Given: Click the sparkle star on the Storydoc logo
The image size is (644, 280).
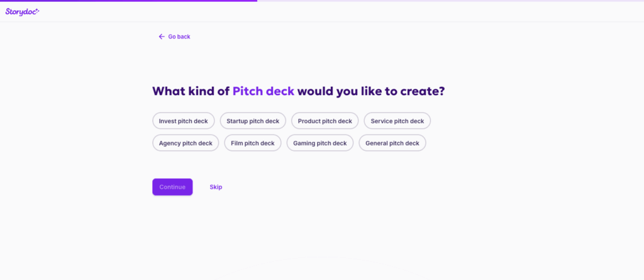Looking at the screenshot, I should point(38,9).
